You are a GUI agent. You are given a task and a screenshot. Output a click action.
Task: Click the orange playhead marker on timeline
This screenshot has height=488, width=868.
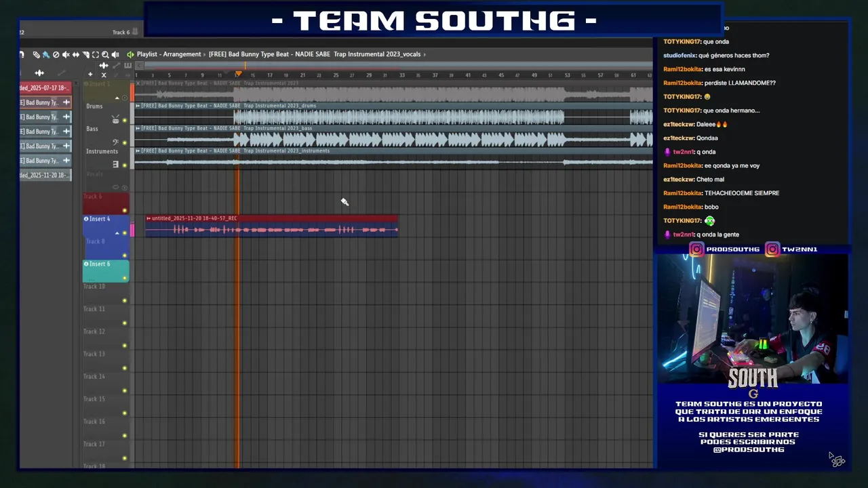[x=238, y=74]
